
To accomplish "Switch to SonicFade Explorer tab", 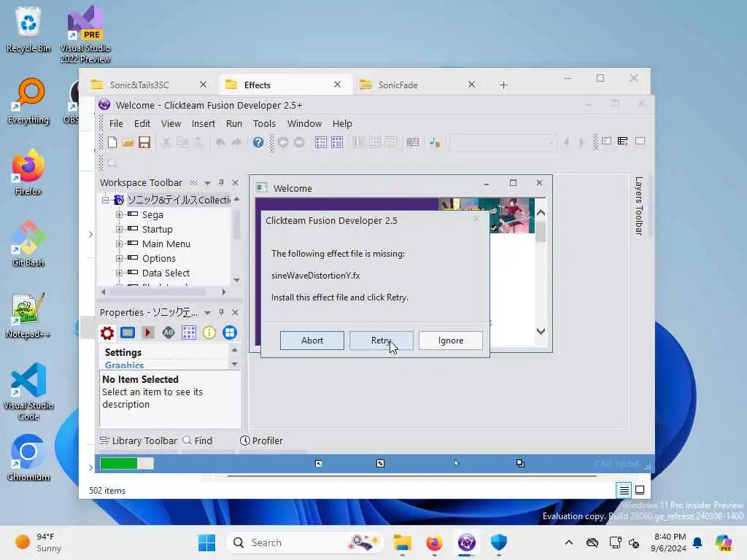I will tap(398, 85).
